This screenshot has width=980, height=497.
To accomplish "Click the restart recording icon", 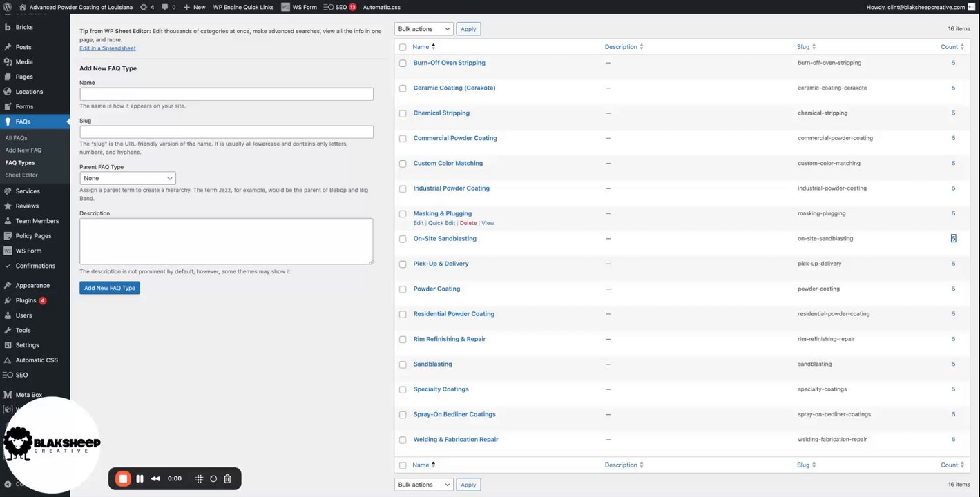I will tap(213, 478).
